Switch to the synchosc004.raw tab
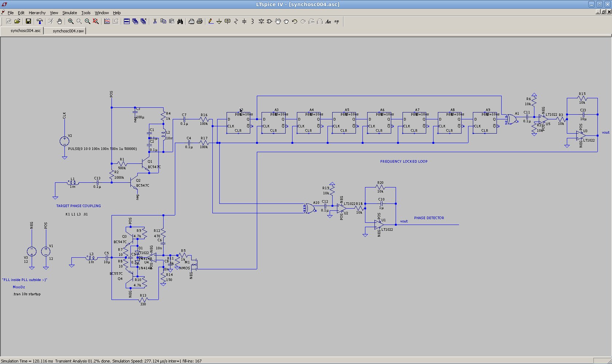The height and width of the screenshot is (364, 612). click(x=68, y=31)
